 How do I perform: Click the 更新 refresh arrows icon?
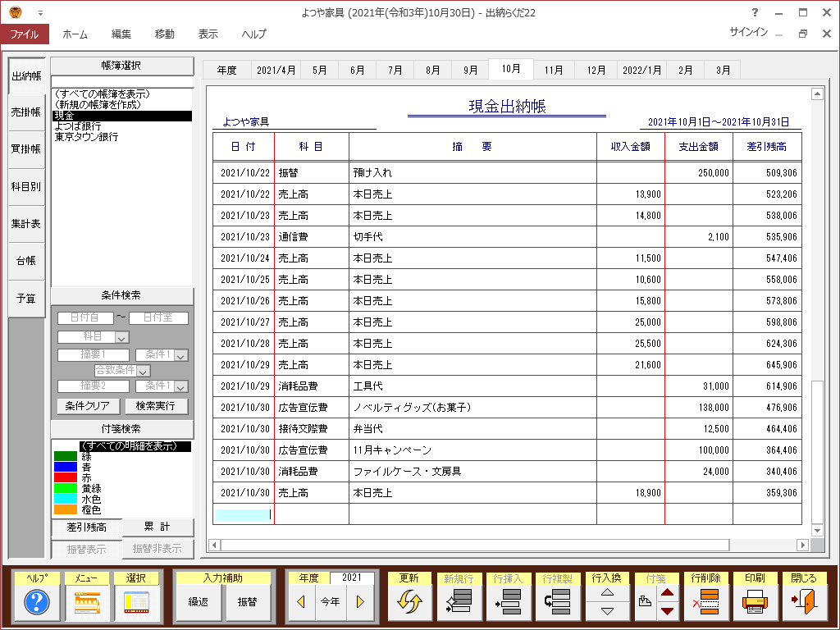coord(410,602)
